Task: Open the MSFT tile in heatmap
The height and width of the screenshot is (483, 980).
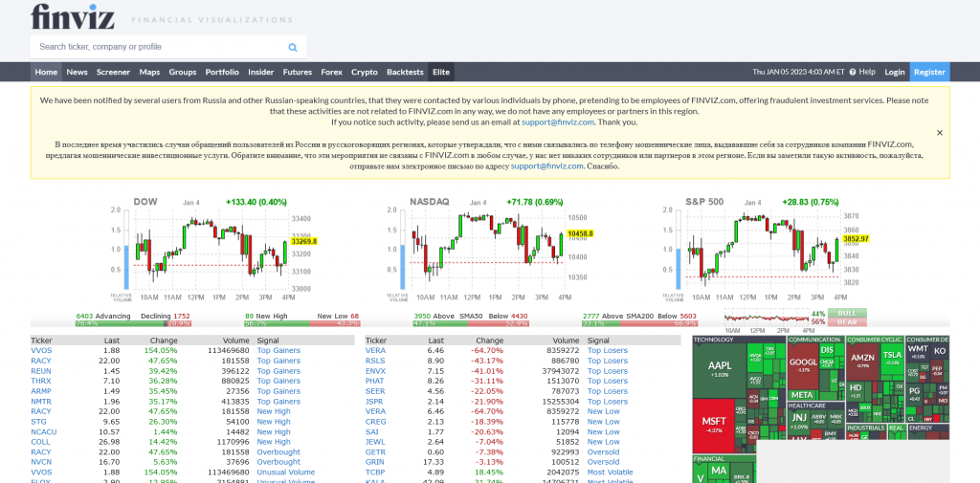Action: coord(712,424)
